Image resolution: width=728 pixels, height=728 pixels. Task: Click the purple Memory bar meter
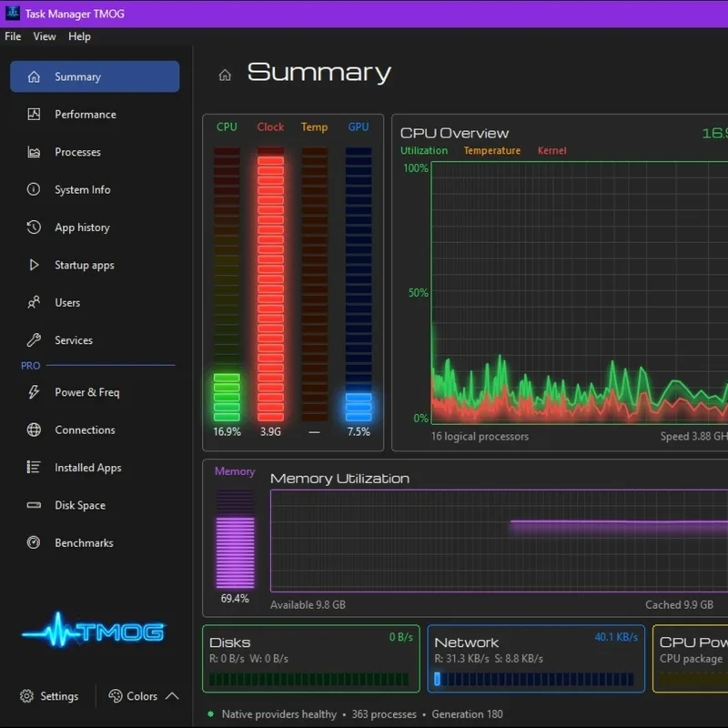(x=236, y=539)
